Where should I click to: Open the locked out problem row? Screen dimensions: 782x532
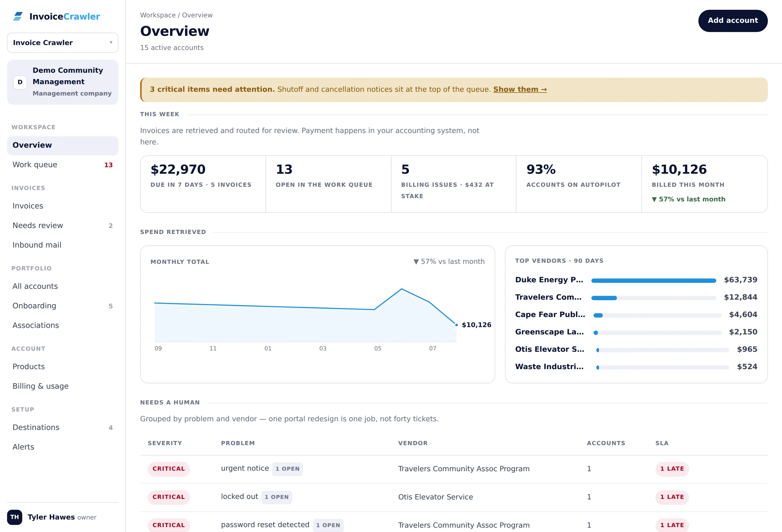pyautogui.click(x=453, y=497)
